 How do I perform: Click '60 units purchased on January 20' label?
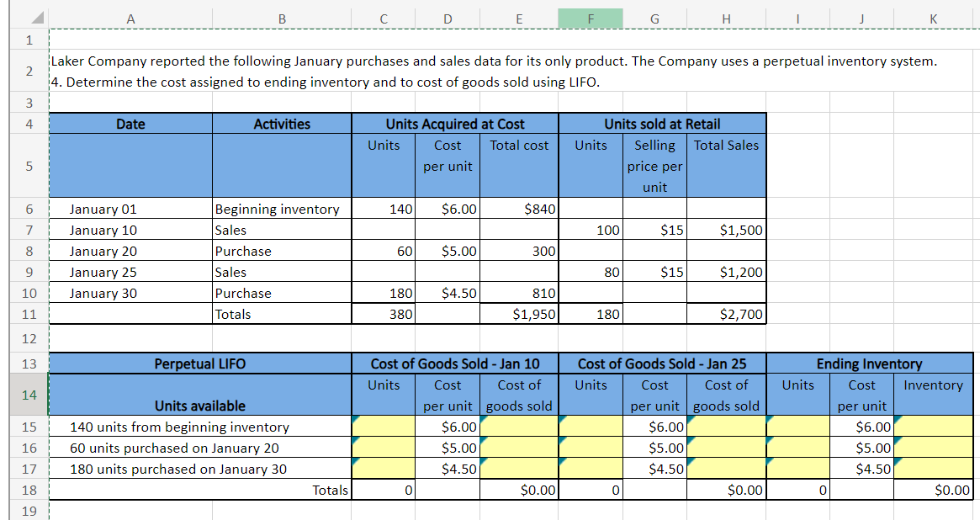pos(200,448)
